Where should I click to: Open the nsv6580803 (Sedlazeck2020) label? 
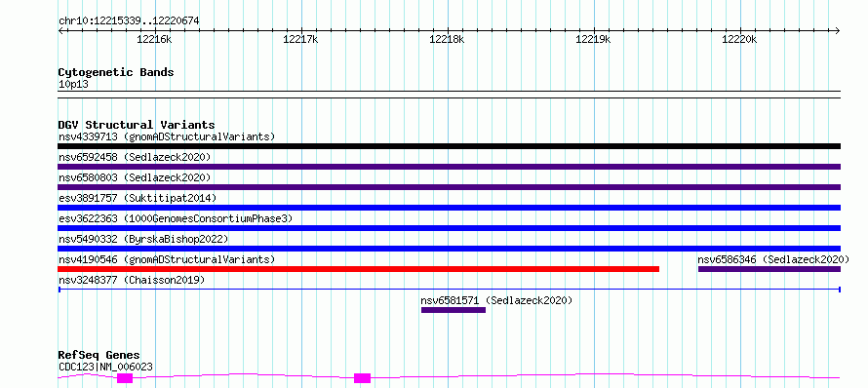click(135, 177)
